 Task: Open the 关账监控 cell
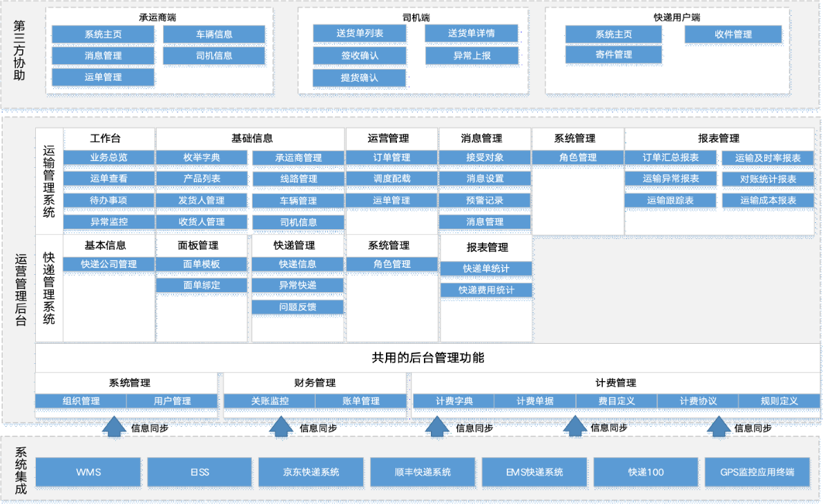269,401
